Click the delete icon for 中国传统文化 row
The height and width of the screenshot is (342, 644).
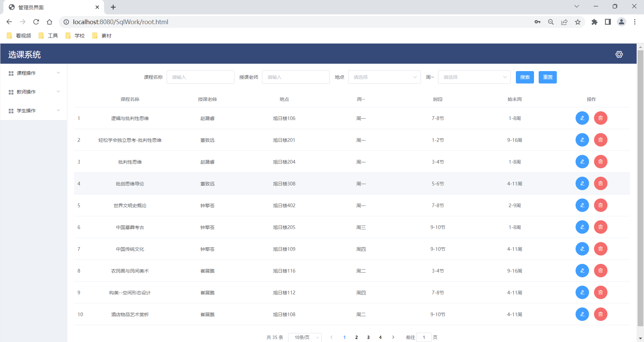point(600,249)
